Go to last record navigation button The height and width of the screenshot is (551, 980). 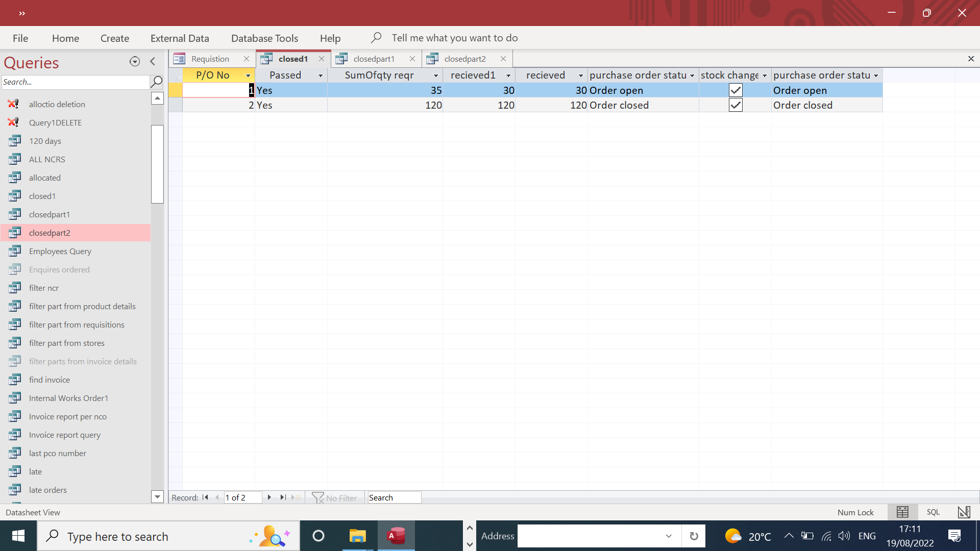click(x=283, y=497)
